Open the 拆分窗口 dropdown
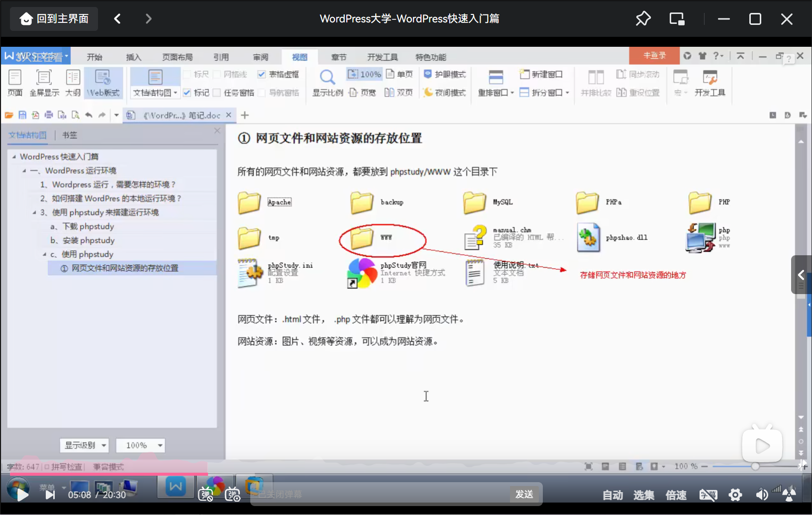The height and width of the screenshot is (515, 812). pyautogui.click(x=544, y=93)
